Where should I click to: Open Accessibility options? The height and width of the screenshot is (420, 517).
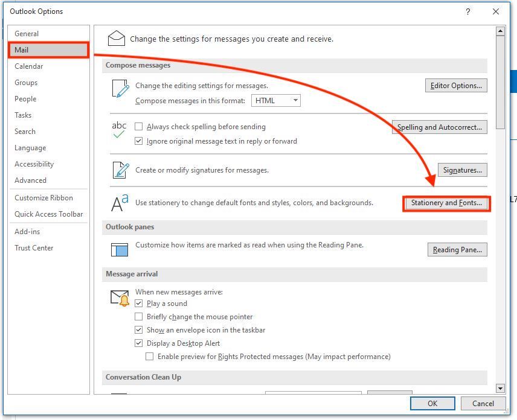(48, 164)
